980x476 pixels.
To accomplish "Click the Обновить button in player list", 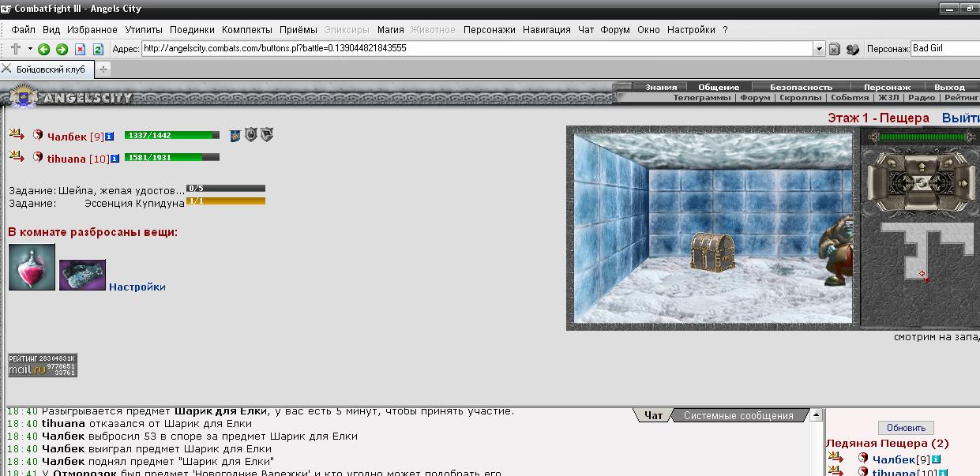I will (x=906, y=428).
